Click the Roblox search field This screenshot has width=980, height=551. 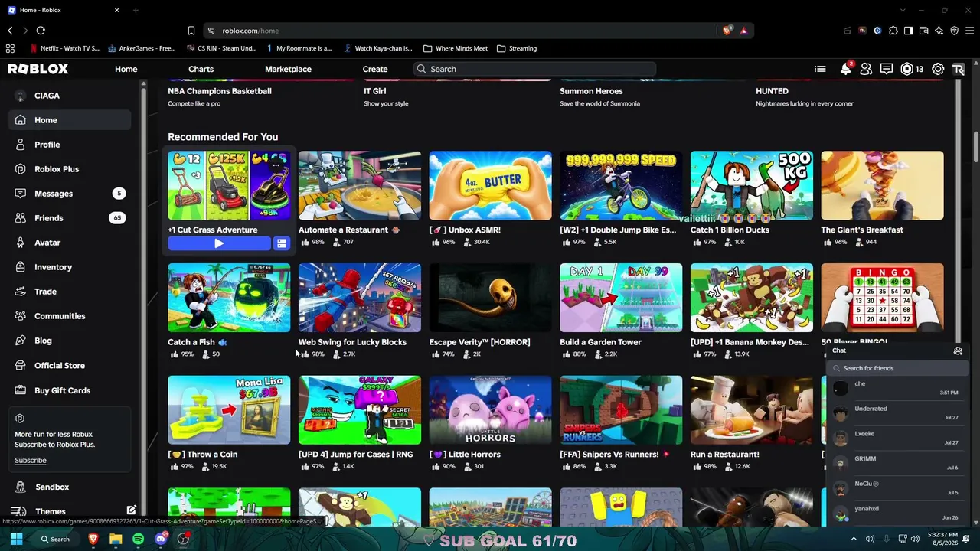[x=534, y=69]
